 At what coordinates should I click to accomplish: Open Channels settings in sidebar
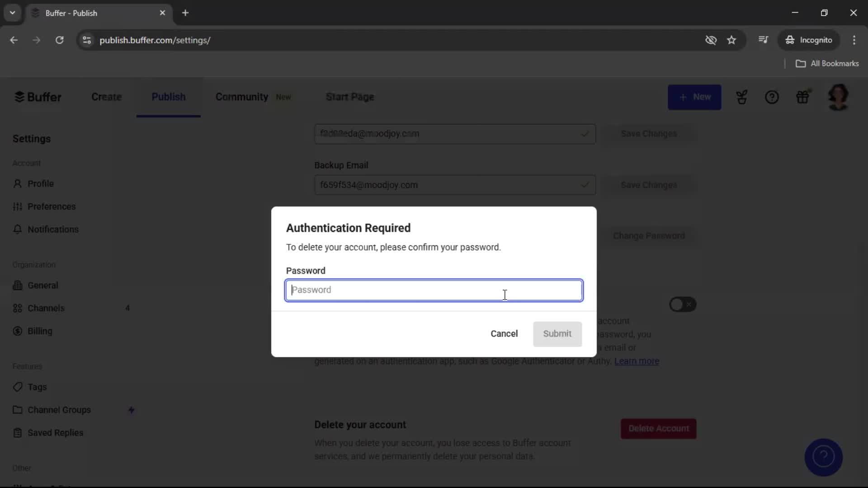[x=46, y=308]
